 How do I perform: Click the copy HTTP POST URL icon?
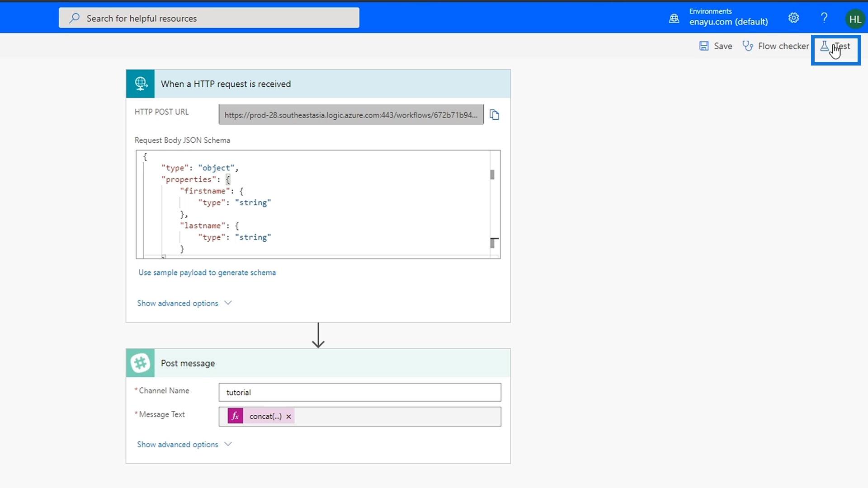[x=495, y=115]
